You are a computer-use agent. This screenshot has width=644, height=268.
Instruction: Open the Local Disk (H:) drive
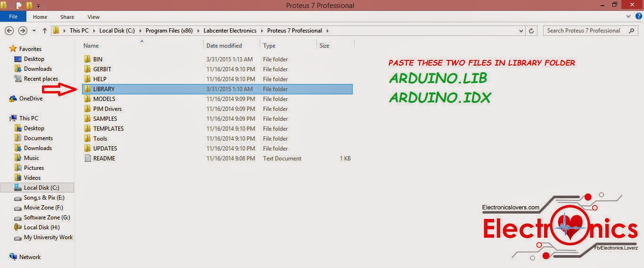coord(42,227)
